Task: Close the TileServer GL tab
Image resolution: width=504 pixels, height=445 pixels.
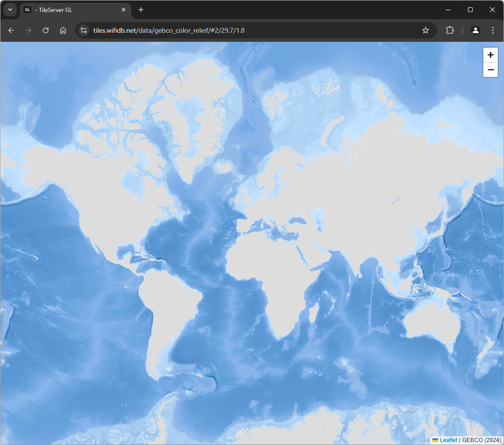Action: (124, 10)
